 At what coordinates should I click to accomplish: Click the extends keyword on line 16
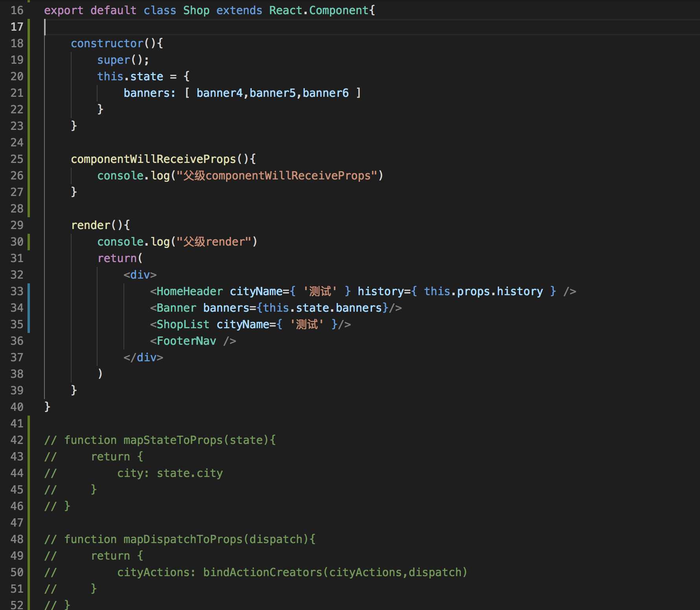point(239,10)
